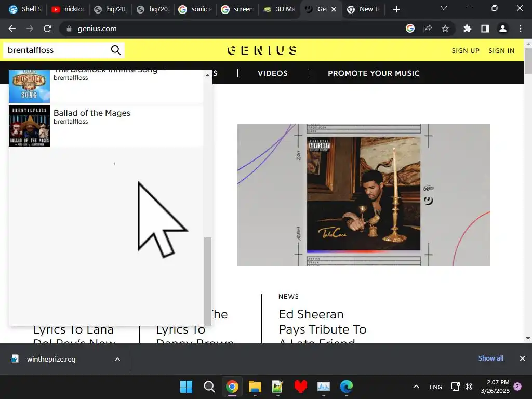Click SIGN IN link
532x399 pixels.
(501, 50)
